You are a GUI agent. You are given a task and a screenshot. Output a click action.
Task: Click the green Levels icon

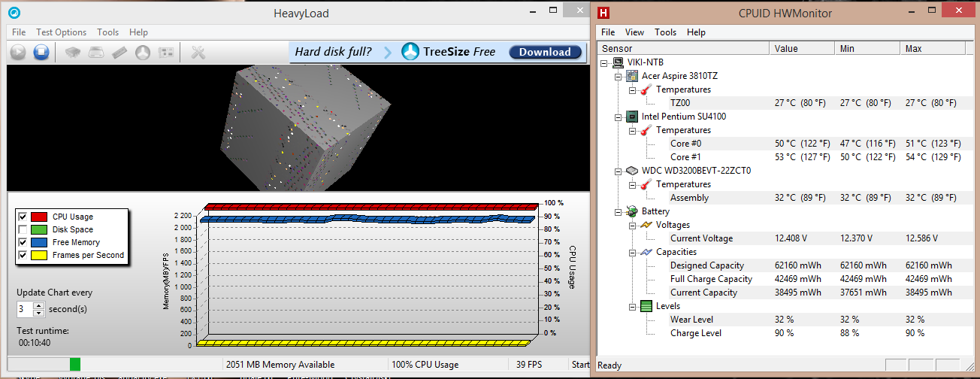(x=646, y=306)
